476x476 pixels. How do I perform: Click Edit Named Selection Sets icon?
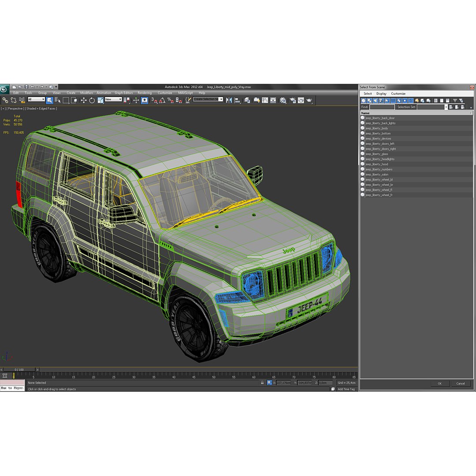click(x=188, y=100)
